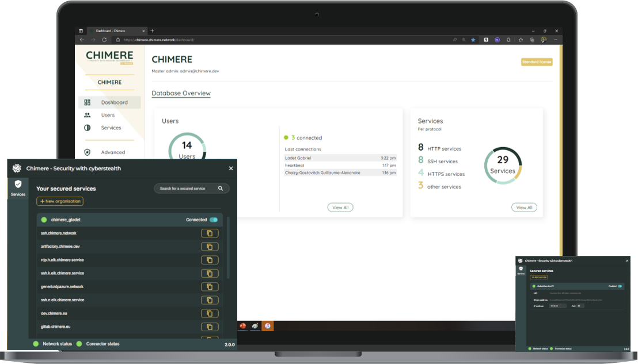Screen dimensions: 638x364
Task: Click the Standard license badge
Action: pyautogui.click(x=537, y=62)
